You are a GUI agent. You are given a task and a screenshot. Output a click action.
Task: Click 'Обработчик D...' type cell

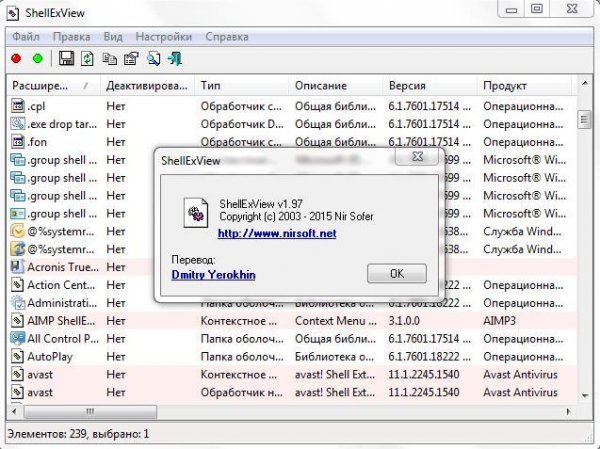click(x=242, y=124)
